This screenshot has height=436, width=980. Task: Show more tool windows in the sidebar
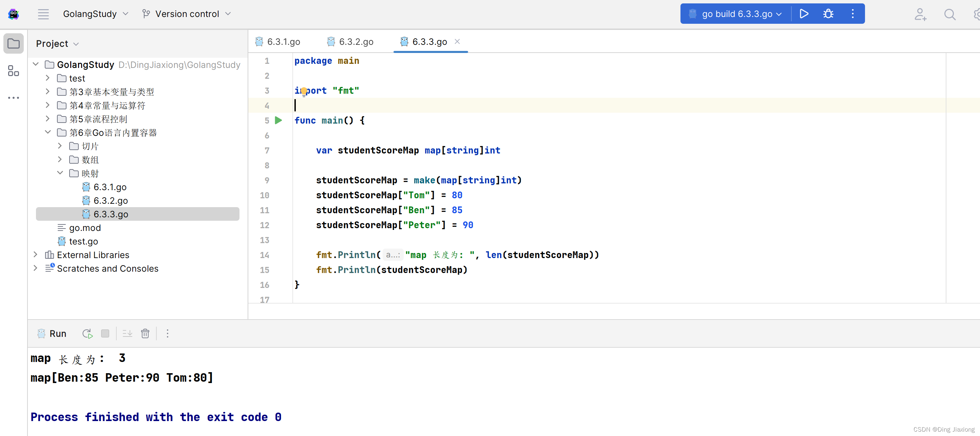point(14,98)
